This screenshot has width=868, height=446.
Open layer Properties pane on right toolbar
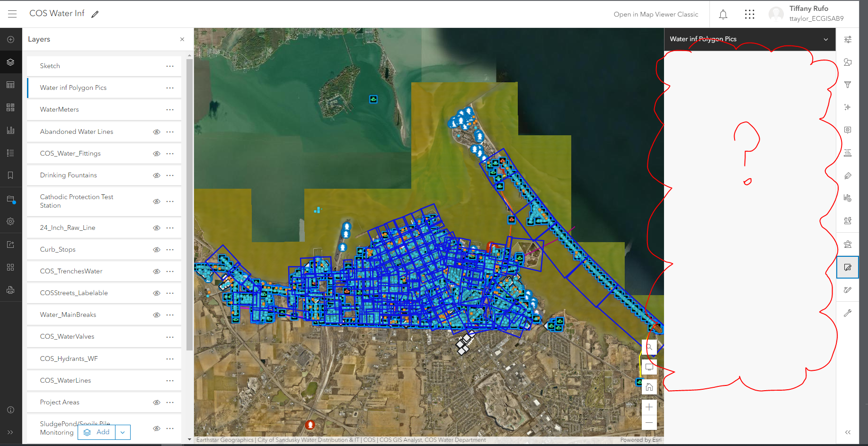(x=848, y=39)
